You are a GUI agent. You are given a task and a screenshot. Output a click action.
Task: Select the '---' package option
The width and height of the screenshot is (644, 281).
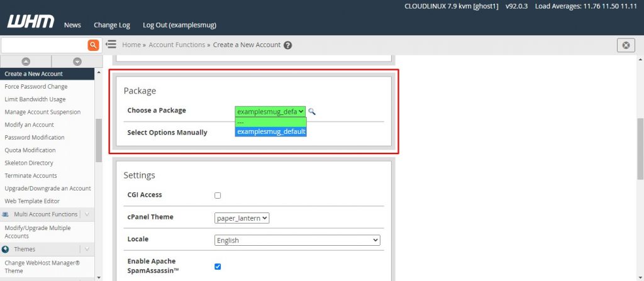click(x=270, y=123)
